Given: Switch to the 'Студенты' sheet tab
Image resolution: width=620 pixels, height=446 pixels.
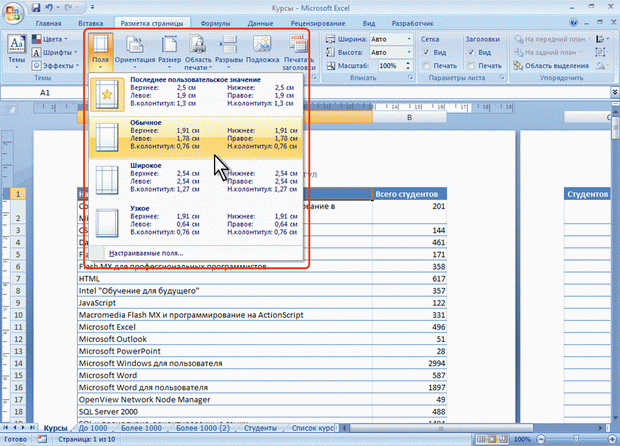Looking at the screenshot, I should [260, 428].
